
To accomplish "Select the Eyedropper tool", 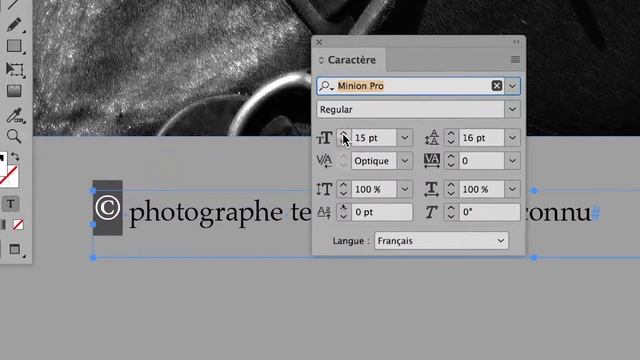I will (15, 115).
